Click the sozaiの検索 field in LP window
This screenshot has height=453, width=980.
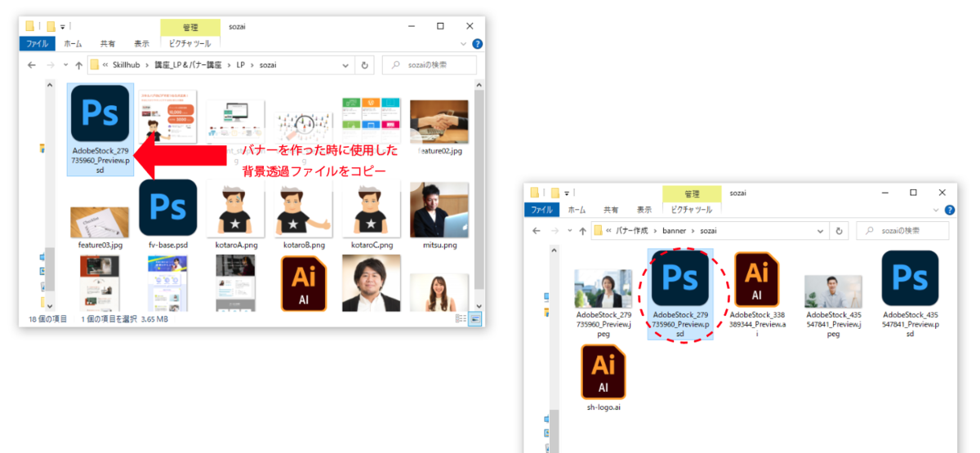430,65
